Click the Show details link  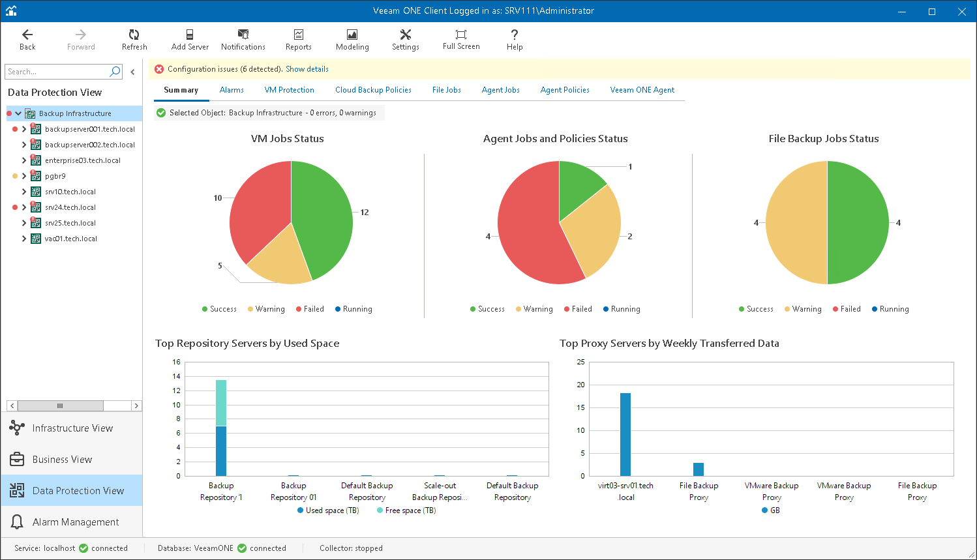click(x=307, y=69)
